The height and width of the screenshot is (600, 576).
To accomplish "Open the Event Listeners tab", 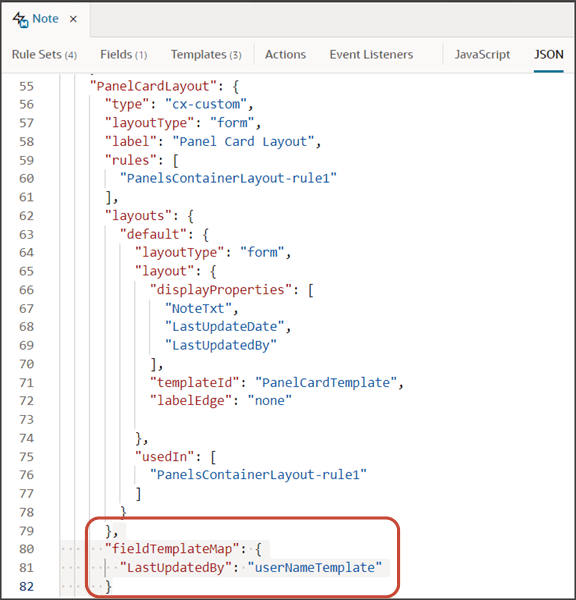I will tap(371, 55).
